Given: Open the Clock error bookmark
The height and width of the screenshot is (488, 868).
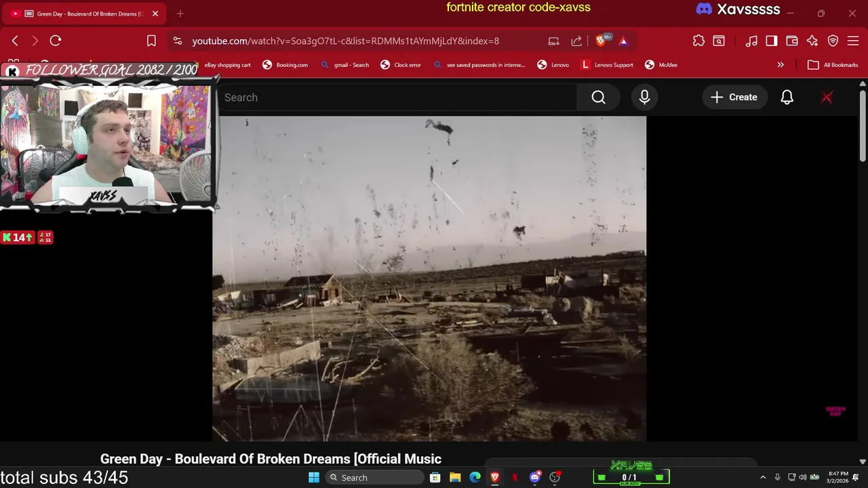Looking at the screenshot, I should pyautogui.click(x=401, y=65).
